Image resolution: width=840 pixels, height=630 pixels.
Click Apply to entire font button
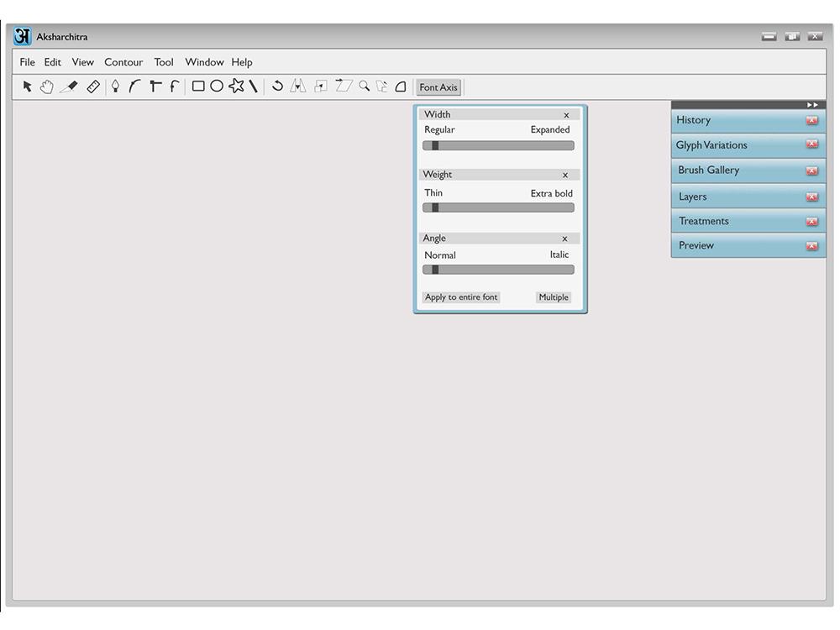[x=461, y=297]
